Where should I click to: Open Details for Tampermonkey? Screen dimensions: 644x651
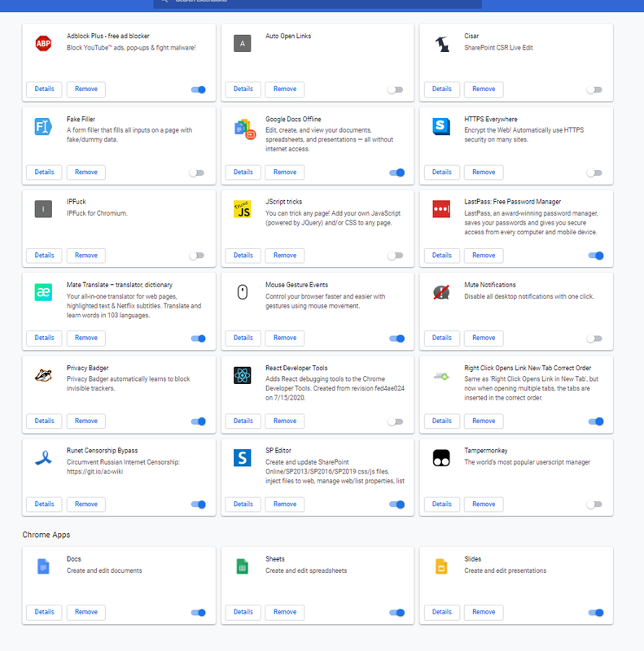point(441,504)
